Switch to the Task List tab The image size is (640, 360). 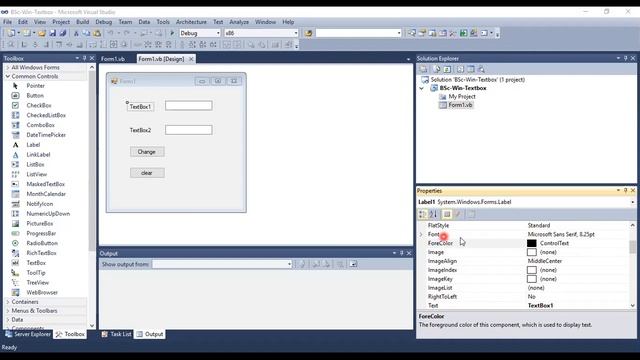pyautogui.click(x=117, y=334)
